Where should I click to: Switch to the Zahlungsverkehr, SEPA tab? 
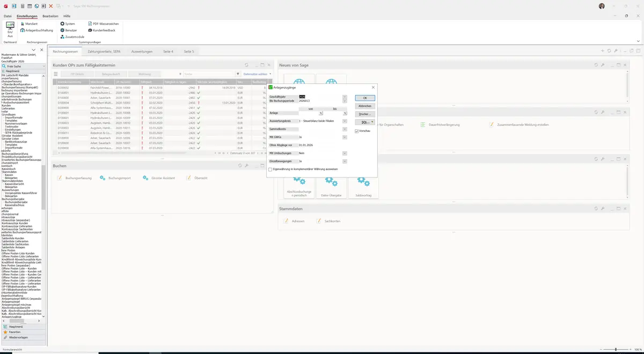tap(104, 51)
